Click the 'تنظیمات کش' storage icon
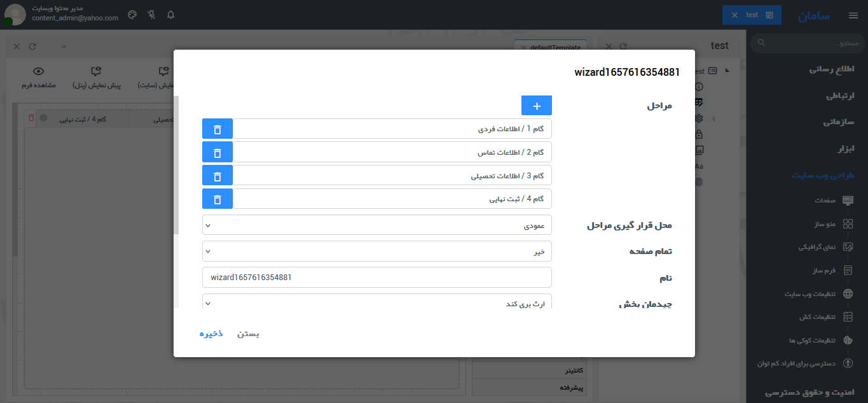868x403 pixels. click(x=848, y=317)
